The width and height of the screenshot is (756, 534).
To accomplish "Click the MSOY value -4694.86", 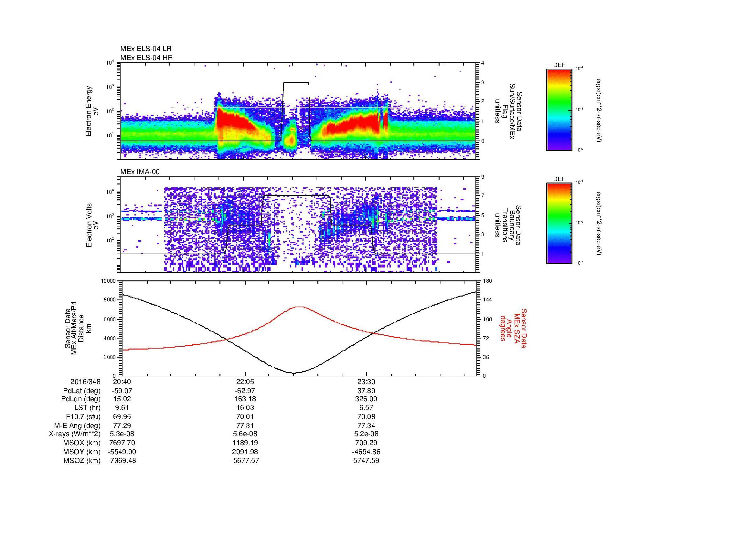I will pos(366,452).
